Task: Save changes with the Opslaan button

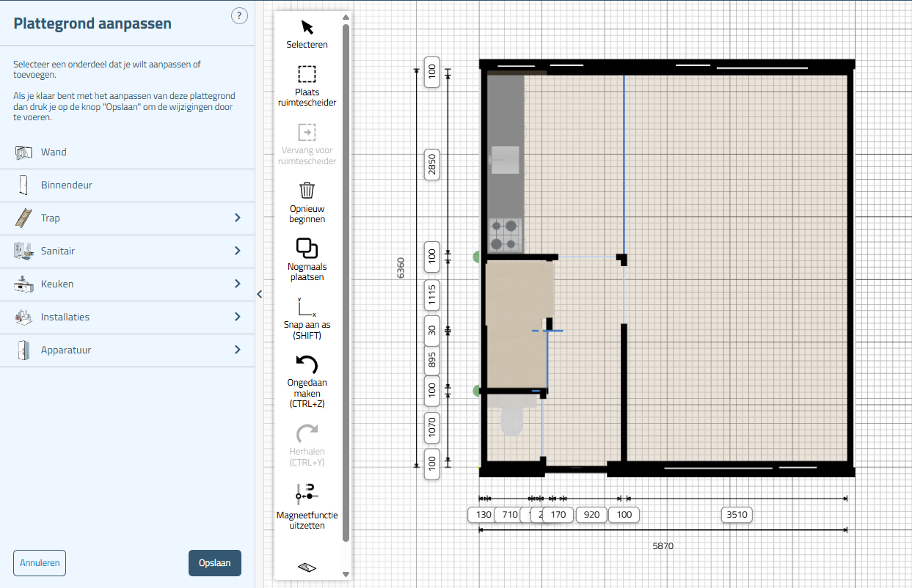Action: 215,563
